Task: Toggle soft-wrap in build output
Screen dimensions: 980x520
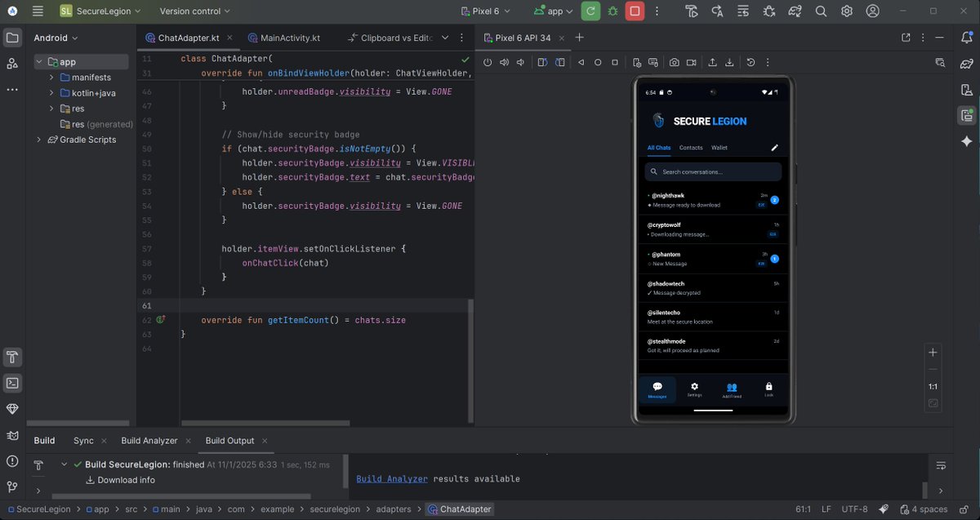Action: (x=941, y=465)
